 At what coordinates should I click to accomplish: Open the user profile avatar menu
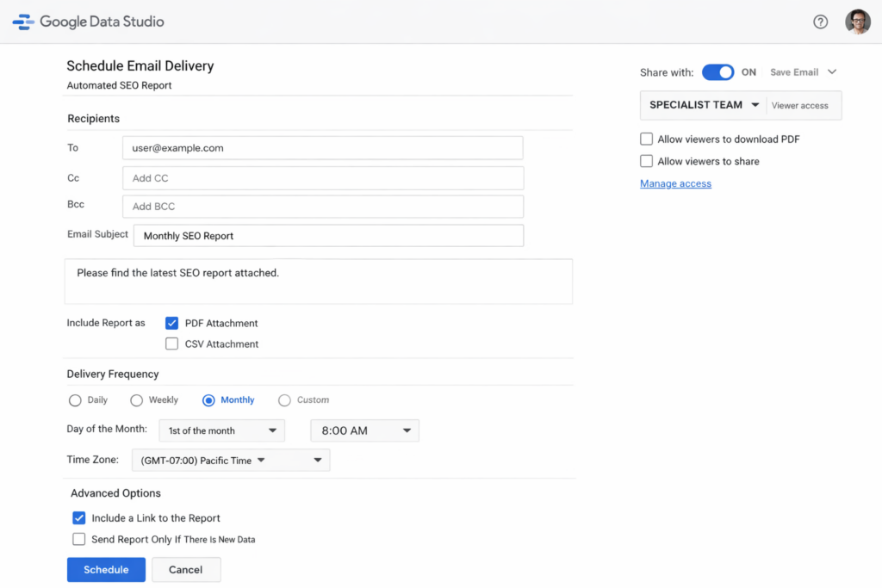[x=858, y=22]
